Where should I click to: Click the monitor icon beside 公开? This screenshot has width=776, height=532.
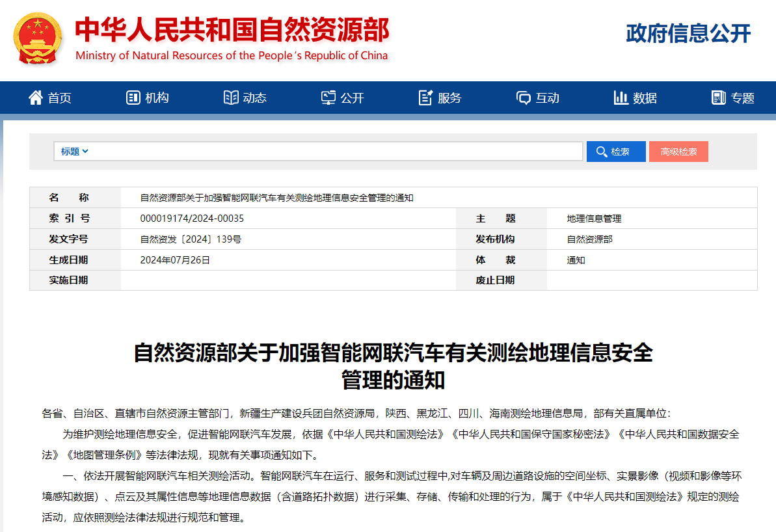pyautogui.click(x=328, y=98)
